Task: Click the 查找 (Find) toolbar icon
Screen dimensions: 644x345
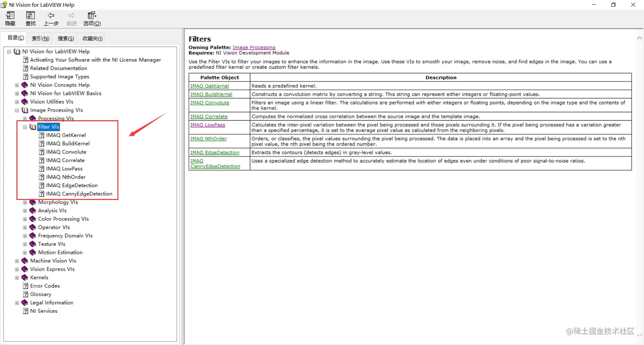Action: pyautogui.click(x=31, y=15)
